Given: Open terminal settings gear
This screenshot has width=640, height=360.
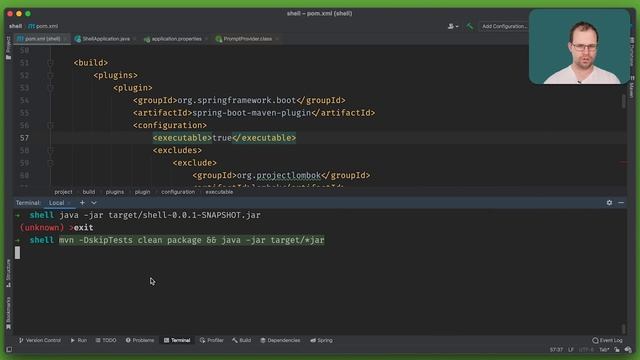Looking at the screenshot, I should [609, 202].
